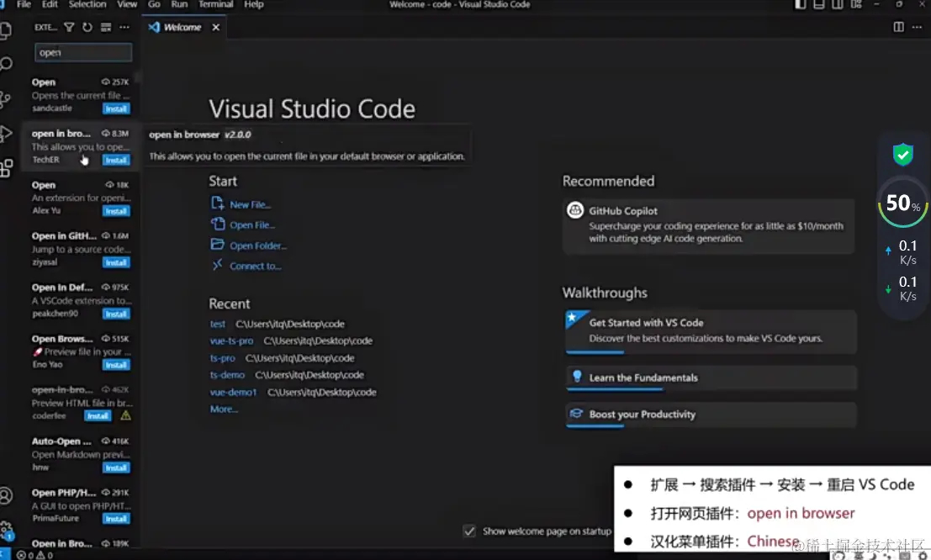Click the green security shield widget icon

click(x=903, y=155)
